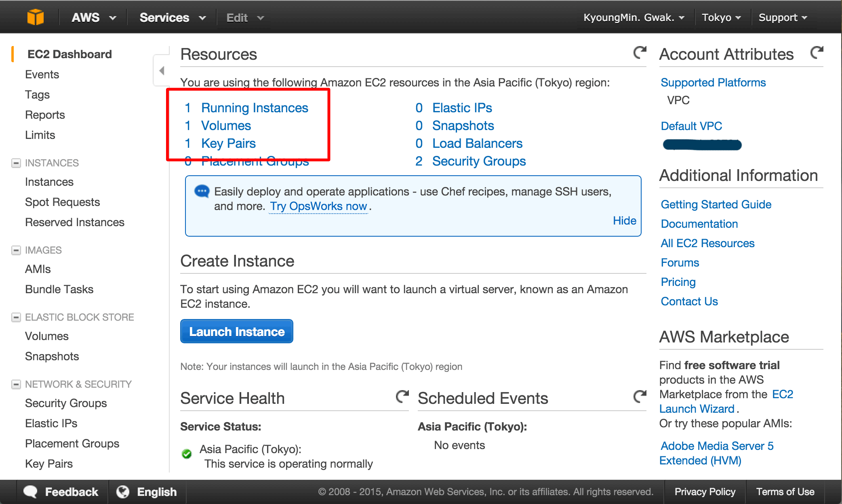Image resolution: width=842 pixels, height=504 pixels.
Task: Hide the OpsWorks promotion banner
Action: [x=624, y=220]
